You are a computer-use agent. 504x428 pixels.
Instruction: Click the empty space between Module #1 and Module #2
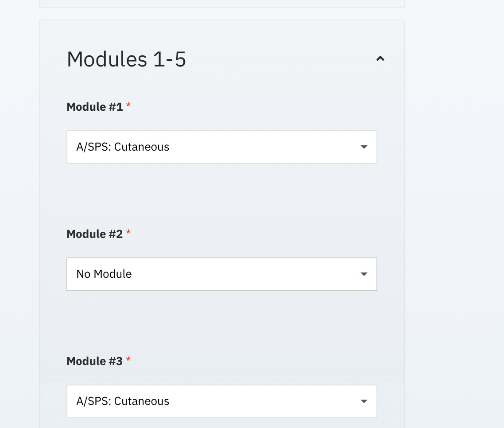click(222, 195)
